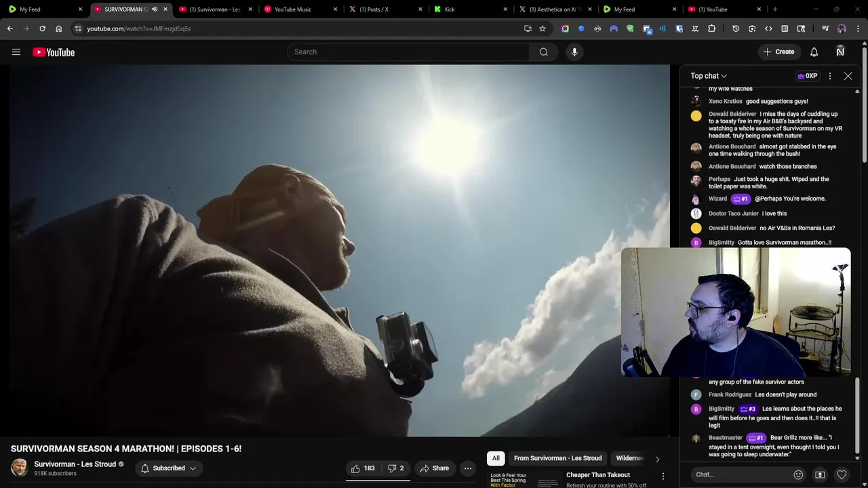Go to the YouTube home logo

tap(54, 52)
